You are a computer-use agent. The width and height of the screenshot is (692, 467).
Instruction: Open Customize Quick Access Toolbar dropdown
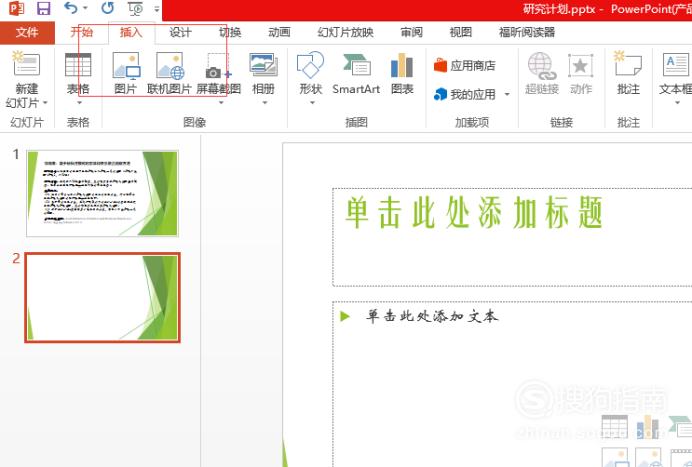(157, 8)
